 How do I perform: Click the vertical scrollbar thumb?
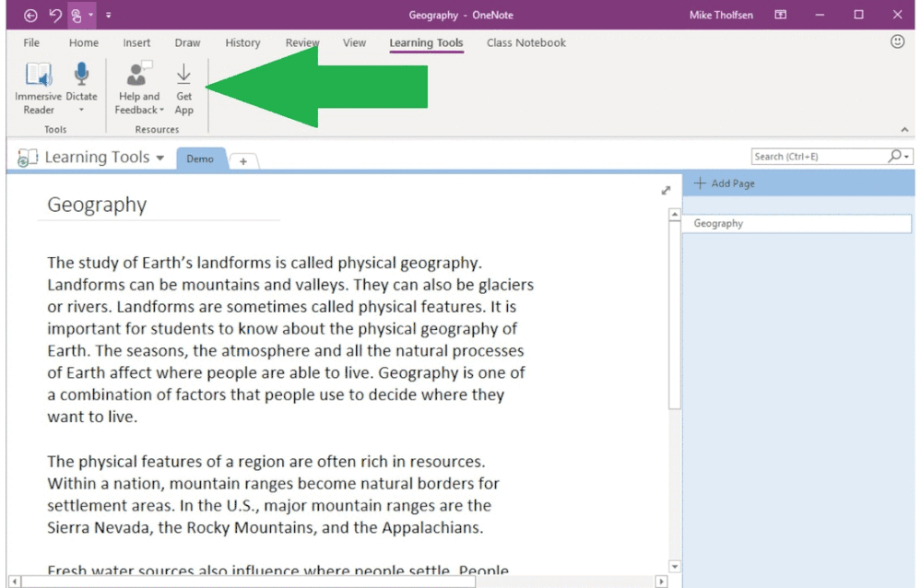tap(675, 315)
